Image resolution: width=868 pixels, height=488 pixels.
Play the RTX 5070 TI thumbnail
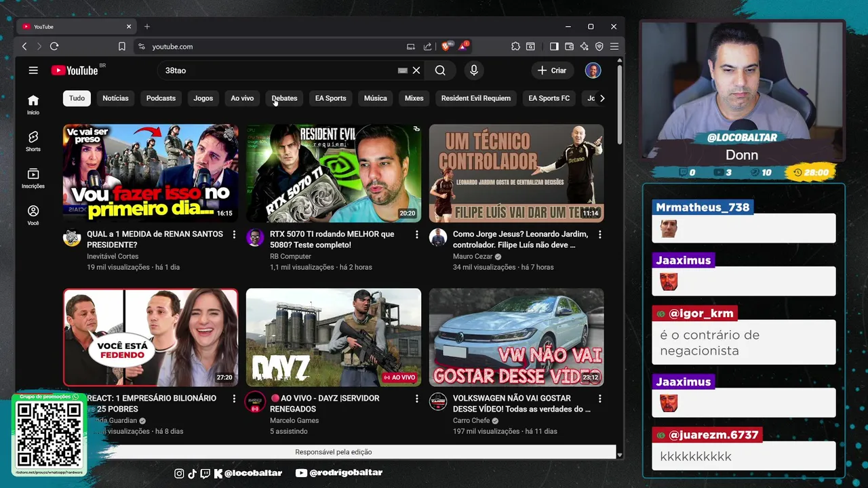click(x=334, y=174)
